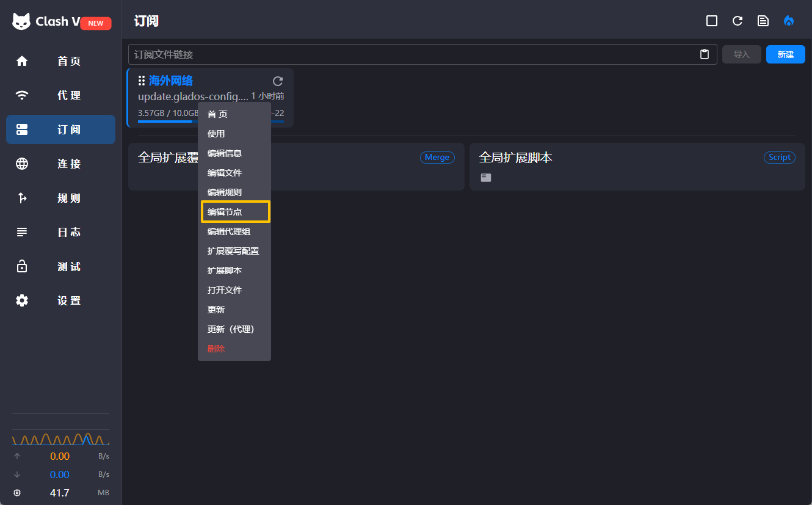Select 更新(代理) in the context menu

click(x=234, y=329)
